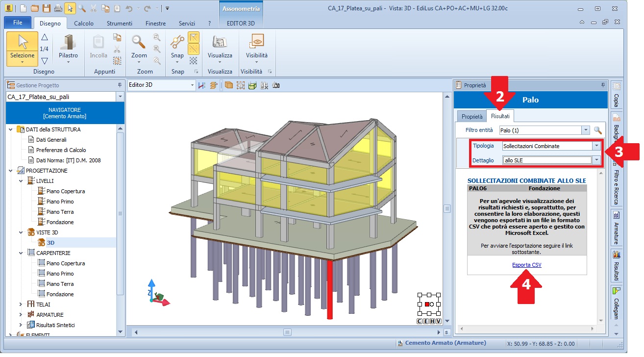Open the Tipologia dropdown

tap(596, 146)
